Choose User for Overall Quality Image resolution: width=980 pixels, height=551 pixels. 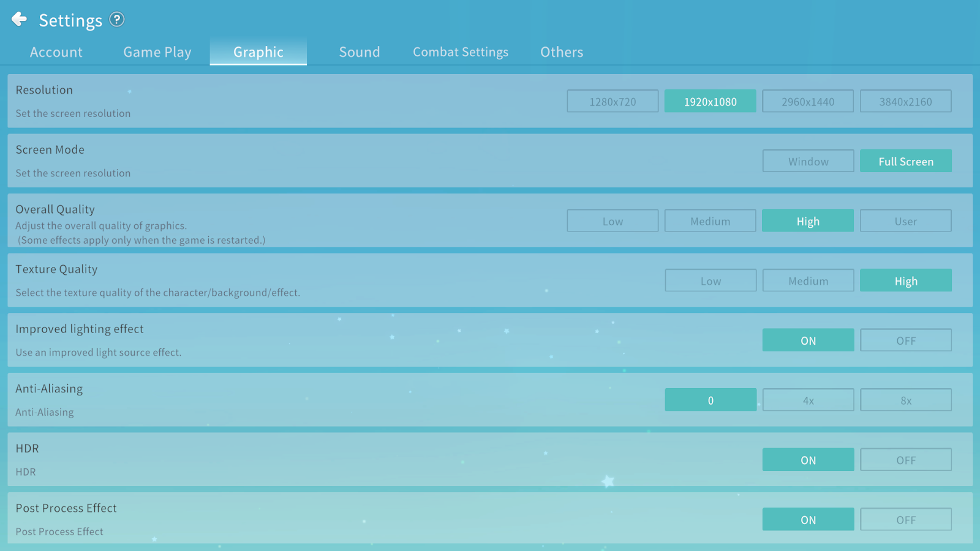(x=905, y=221)
